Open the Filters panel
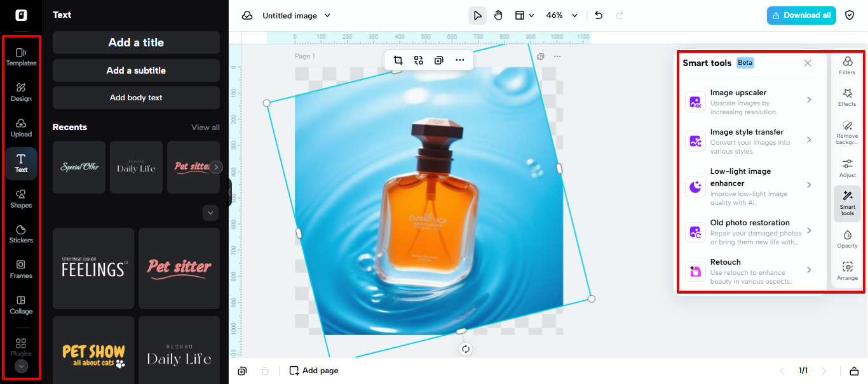The image size is (868, 384). point(847,65)
